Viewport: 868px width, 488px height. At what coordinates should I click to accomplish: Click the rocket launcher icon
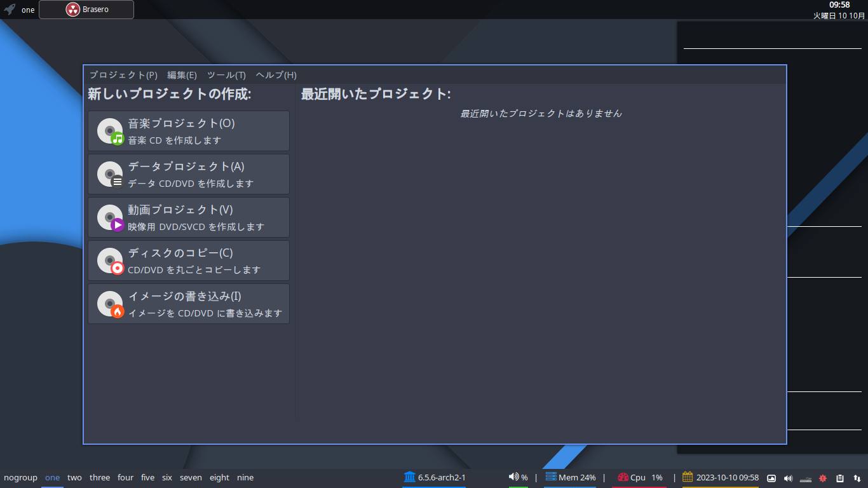pyautogui.click(x=10, y=10)
